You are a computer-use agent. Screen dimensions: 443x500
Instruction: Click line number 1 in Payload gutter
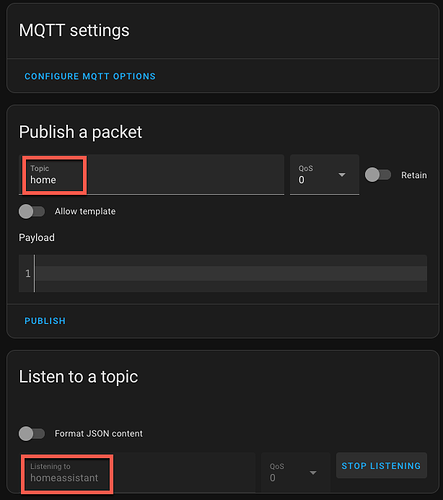click(x=28, y=274)
